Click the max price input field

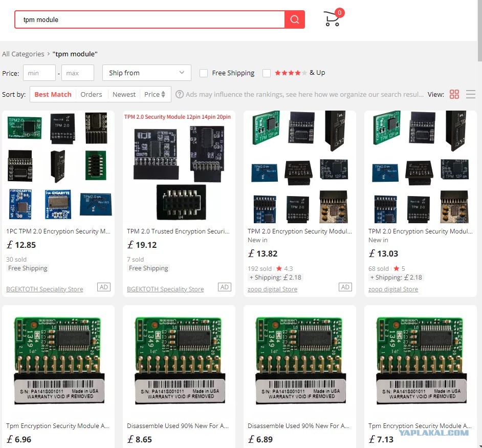tap(78, 73)
